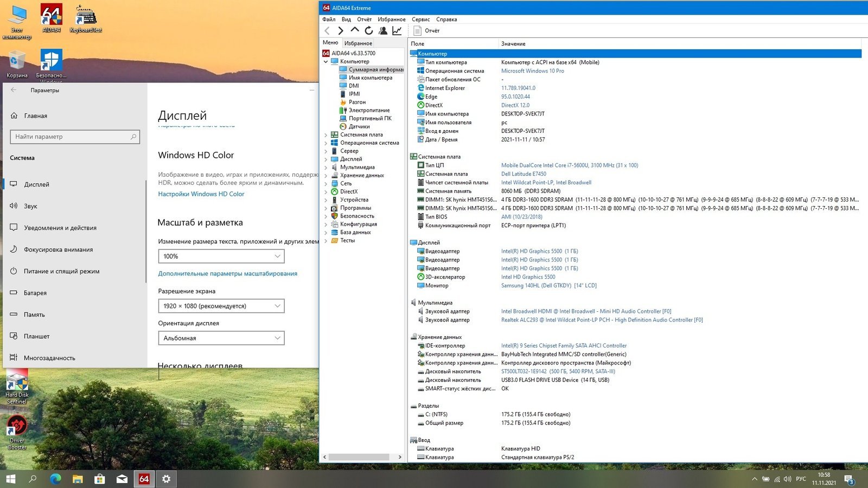Open the Отчёт menu in menu bar
This screenshot has height=488, width=868.
(364, 20)
